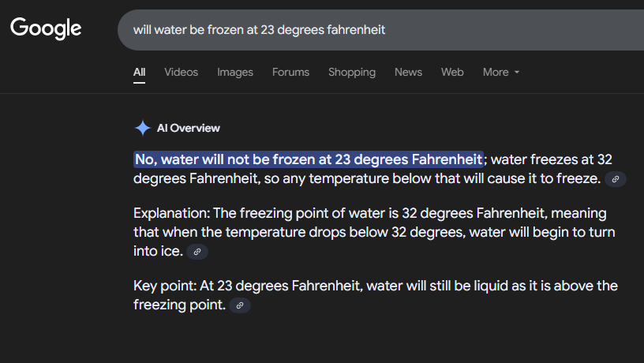Select the All results tab
644x363 pixels.
[x=139, y=72]
